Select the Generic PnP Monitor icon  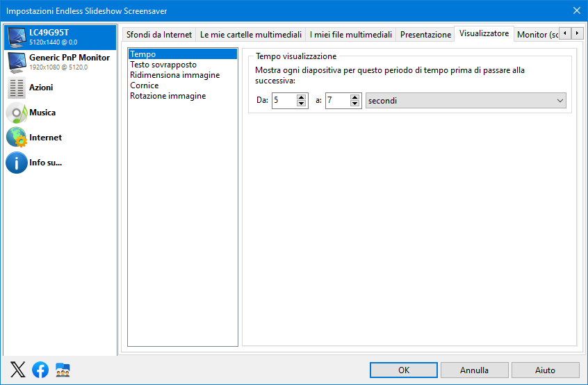pos(17,63)
